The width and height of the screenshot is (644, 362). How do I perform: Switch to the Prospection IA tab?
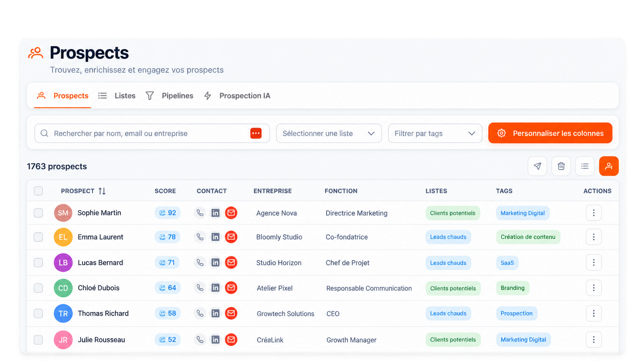click(237, 96)
